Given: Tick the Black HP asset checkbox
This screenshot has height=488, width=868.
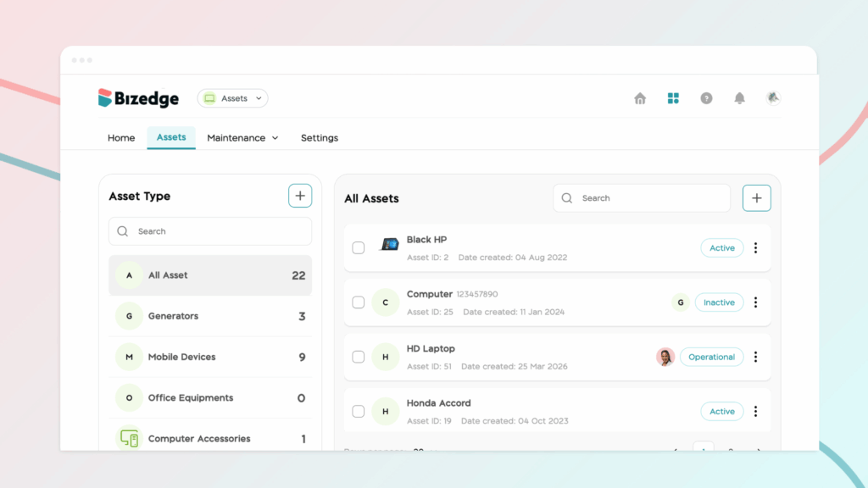Looking at the screenshot, I should (x=359, y=248).
